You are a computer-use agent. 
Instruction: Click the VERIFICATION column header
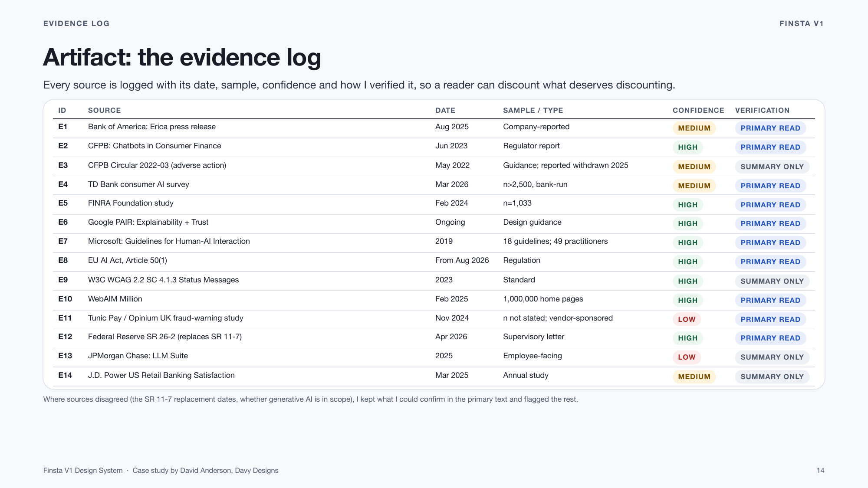click(x=762, y=110)
